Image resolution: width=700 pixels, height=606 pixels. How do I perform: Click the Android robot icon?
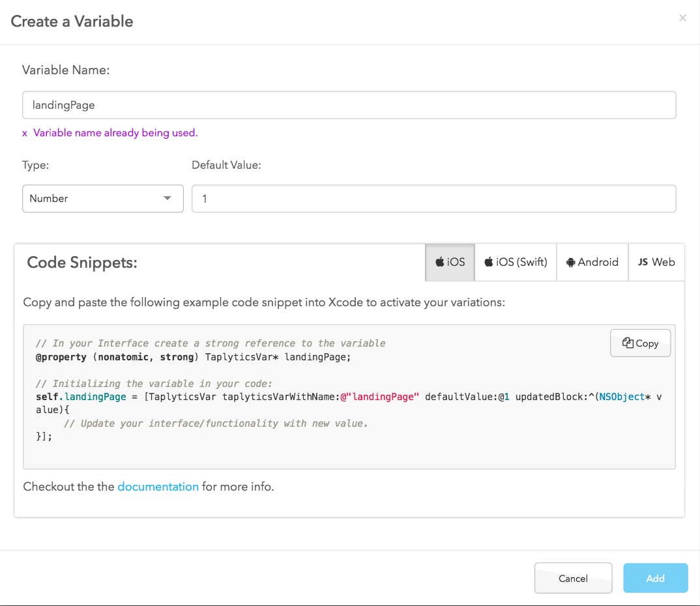571,262
